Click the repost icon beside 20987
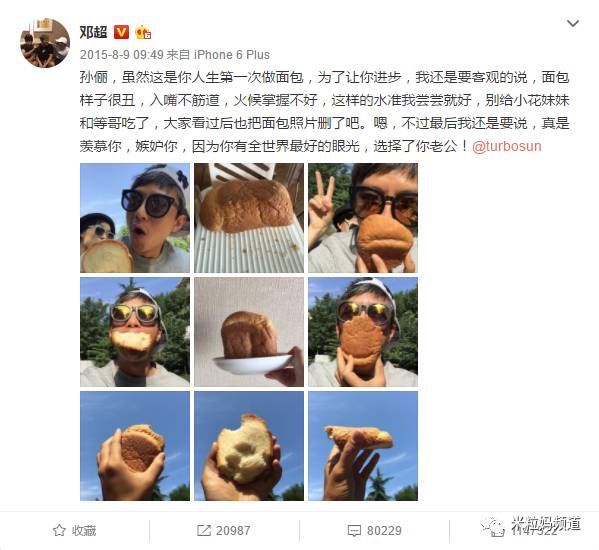Viewport: 599px width, 550px height. pos(204,530)
